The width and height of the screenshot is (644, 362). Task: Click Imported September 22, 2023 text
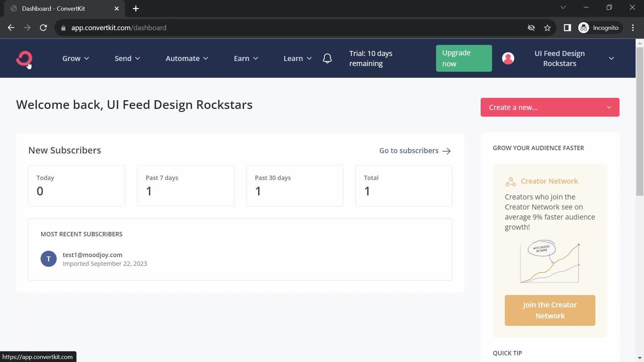point(105,264)
